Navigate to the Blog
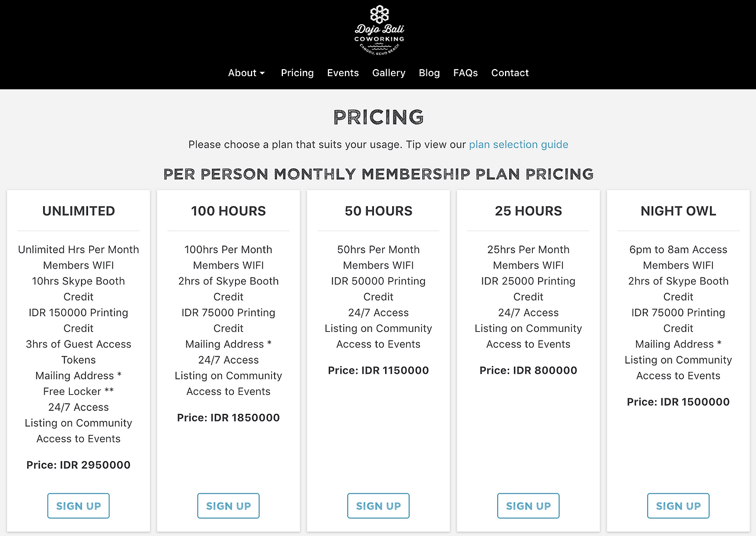This screenshot has width=756, height=536. click(429, 73)
